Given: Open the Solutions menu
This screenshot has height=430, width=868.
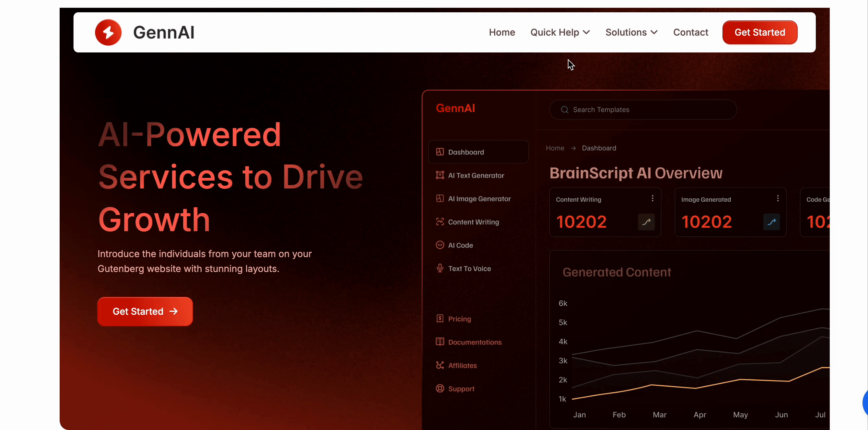Looking at the screenshot, I should [x=631, y=32].
